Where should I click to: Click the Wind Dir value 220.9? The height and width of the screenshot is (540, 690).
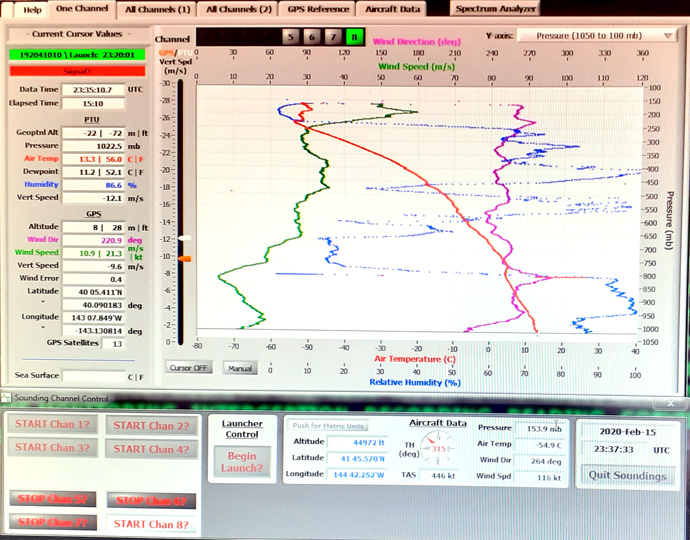click(94, 240)
